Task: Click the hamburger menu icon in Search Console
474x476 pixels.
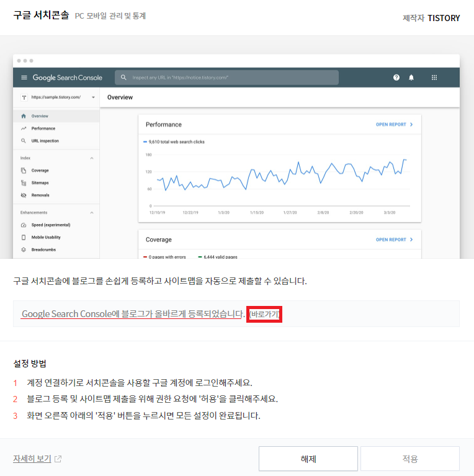Action: (24, 78)
